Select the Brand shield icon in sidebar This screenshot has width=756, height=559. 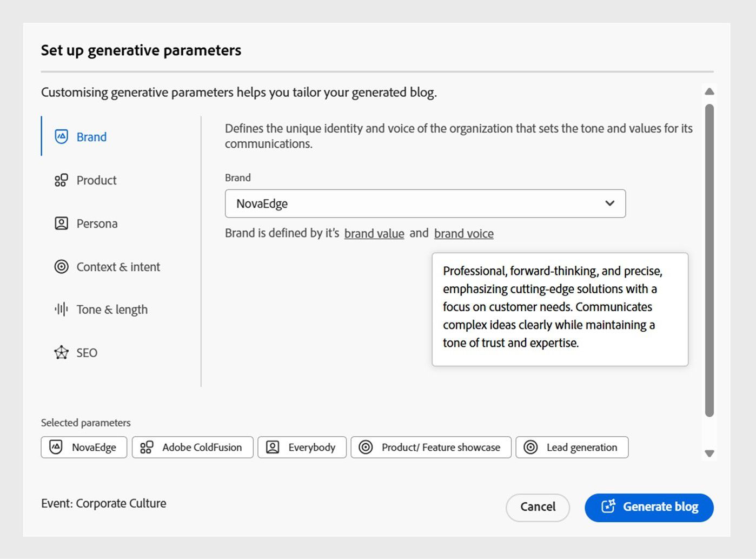[62, 137]
